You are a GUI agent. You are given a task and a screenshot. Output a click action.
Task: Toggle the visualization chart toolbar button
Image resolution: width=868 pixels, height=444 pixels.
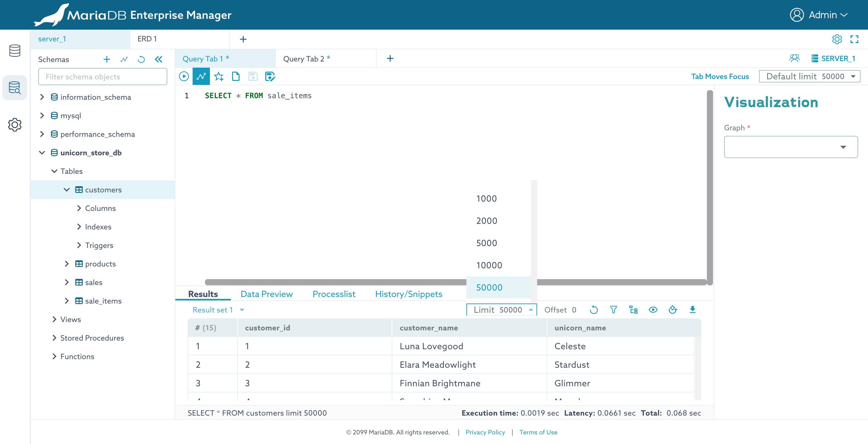coord(201,77)
